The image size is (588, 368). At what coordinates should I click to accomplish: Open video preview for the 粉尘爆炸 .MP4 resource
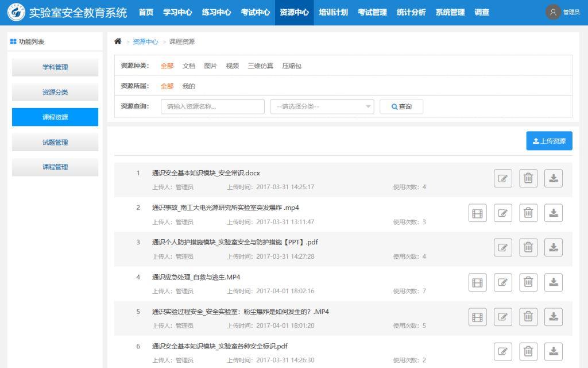pos(477,317)
